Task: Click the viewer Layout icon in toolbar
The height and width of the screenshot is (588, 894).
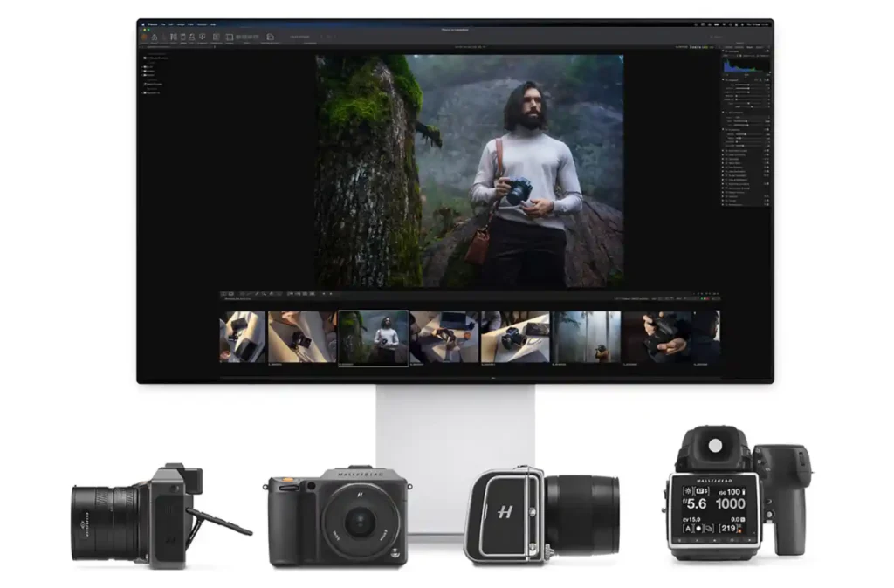Action: [x=230, y=38]
